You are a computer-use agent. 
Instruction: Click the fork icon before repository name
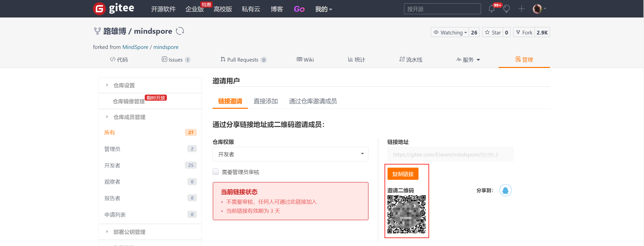point(97,31)
